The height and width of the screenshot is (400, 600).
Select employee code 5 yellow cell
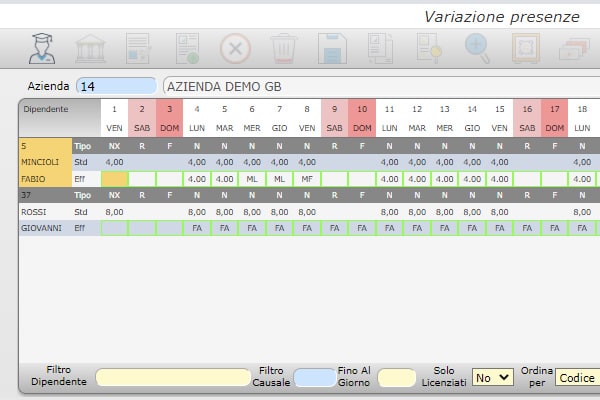(45, 145)
